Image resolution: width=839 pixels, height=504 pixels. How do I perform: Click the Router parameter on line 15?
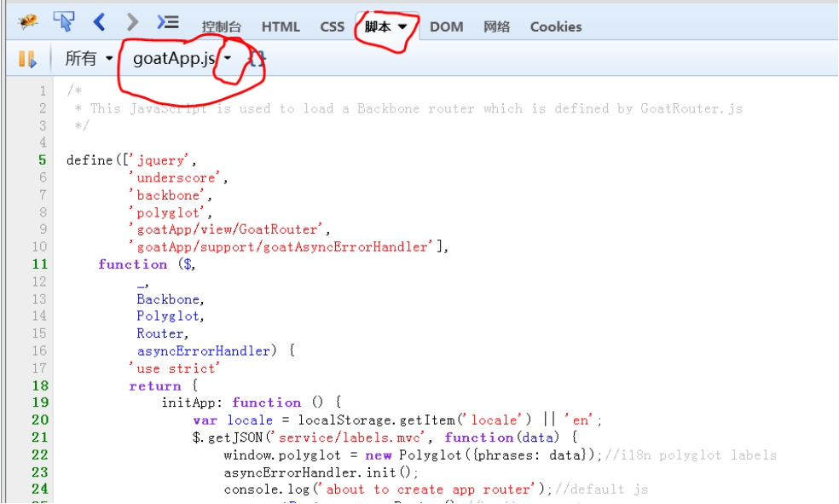[160, 333]
